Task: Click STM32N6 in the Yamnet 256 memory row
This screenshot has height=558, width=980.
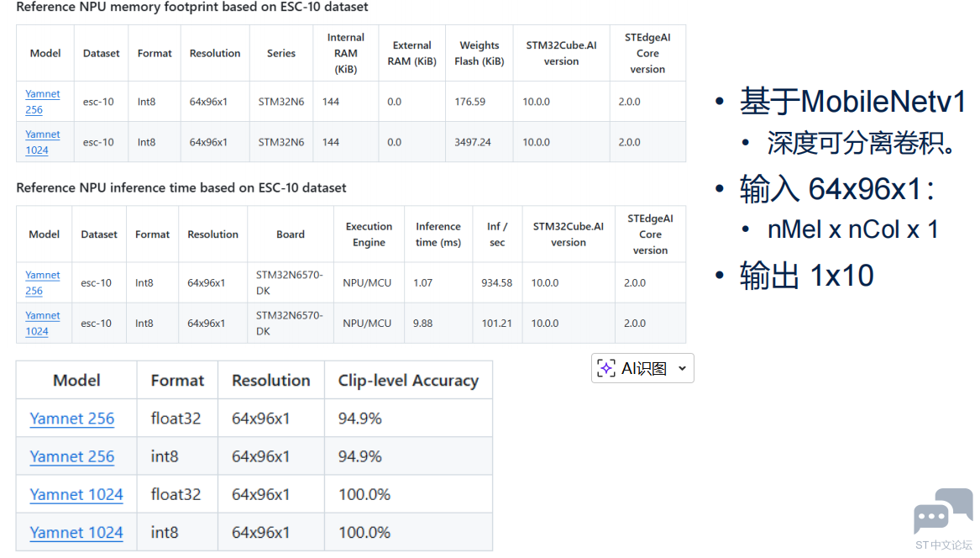Action: [281, 102]
